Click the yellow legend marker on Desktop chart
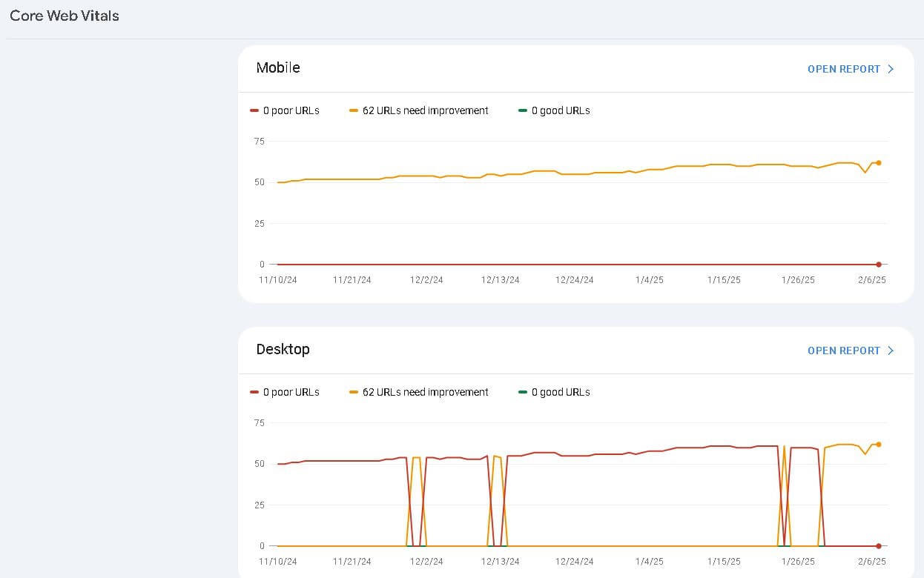Image resolution: width=924 pixels, height=578 pixels. pyautogui.click(x=354, y=391)
